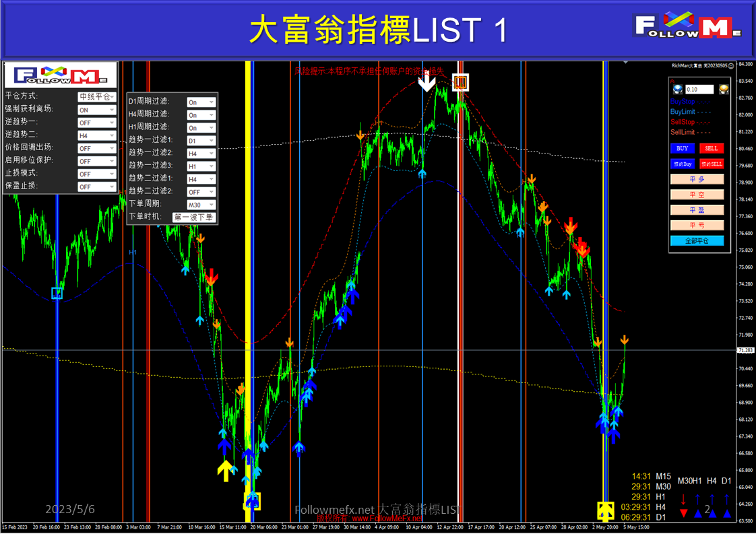This screenshot has height=534, width=756.
Task: Click the white down arrow at the chart peak
Action: tap(426, 83)
